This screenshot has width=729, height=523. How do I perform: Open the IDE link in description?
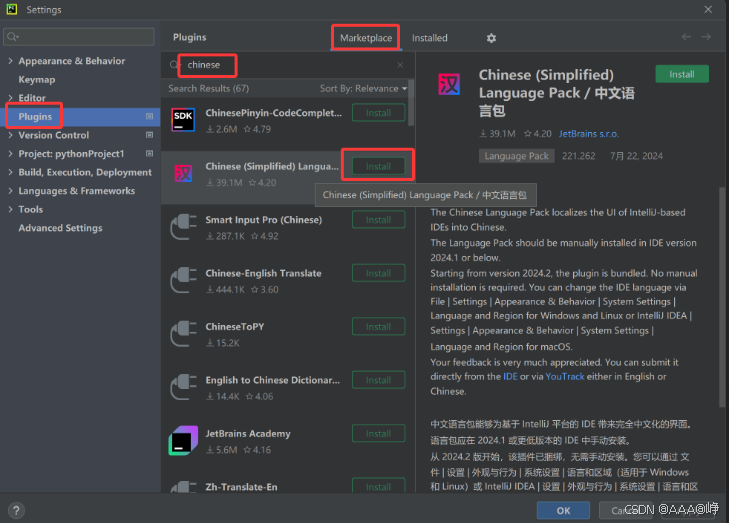click(x=510, y=377)
